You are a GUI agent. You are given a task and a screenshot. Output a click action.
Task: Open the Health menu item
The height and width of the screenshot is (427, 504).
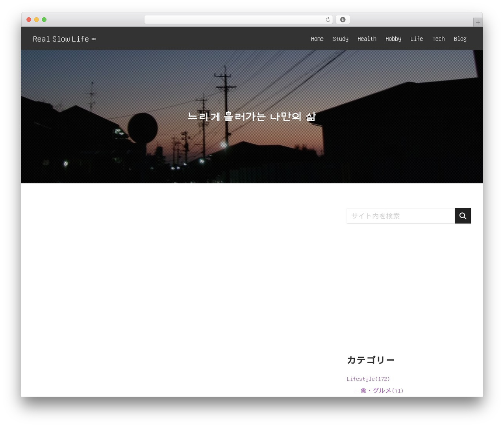(367, 39)
